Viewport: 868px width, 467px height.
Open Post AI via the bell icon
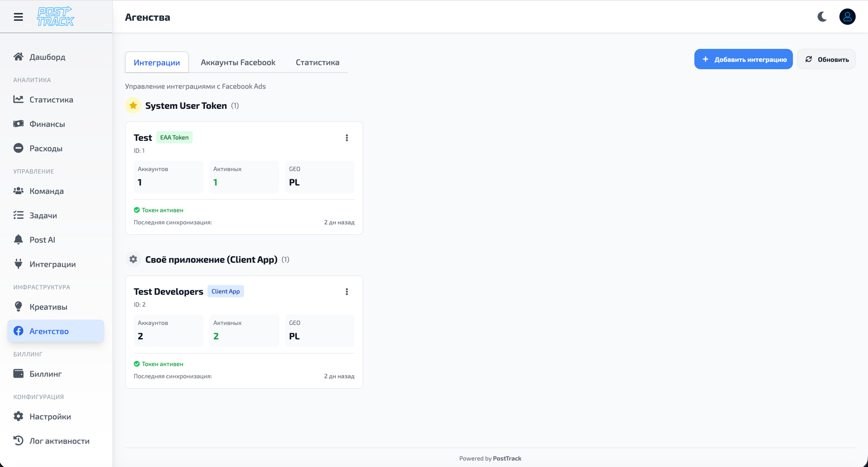pyautogui.click(x=18, y=239)
